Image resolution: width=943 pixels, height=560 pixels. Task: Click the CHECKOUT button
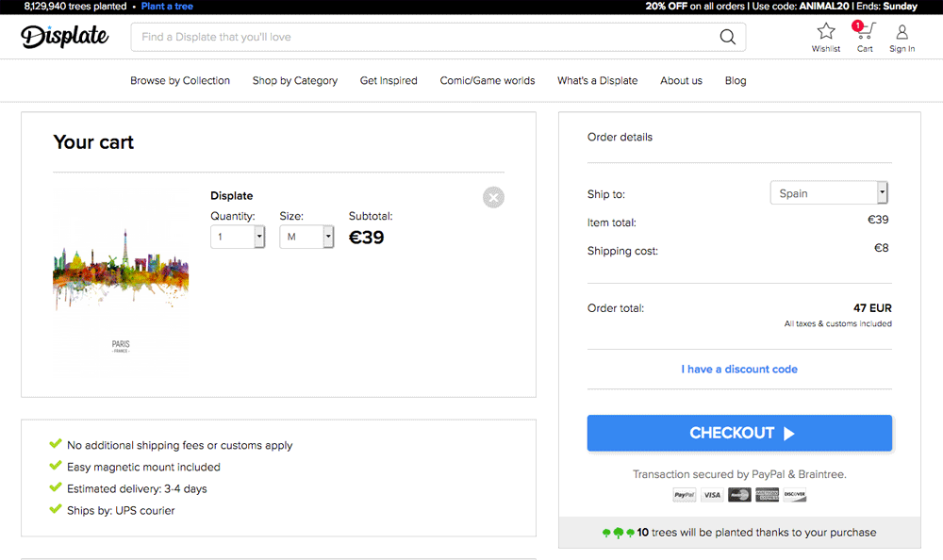(739, 433)
